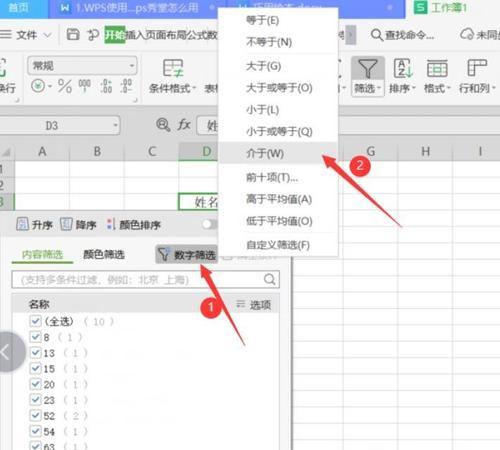Select column header B
Screen dimensions: 500x450
[x=97, y=151]
